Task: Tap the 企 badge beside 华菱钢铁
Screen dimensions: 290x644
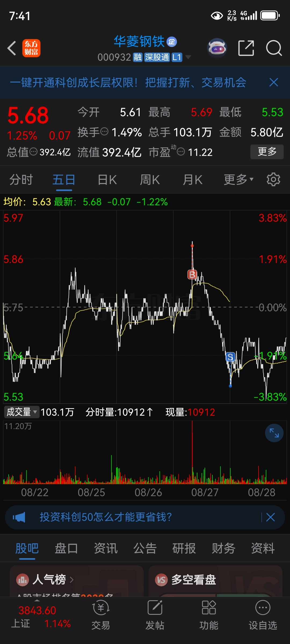Action: coord(172,42)
